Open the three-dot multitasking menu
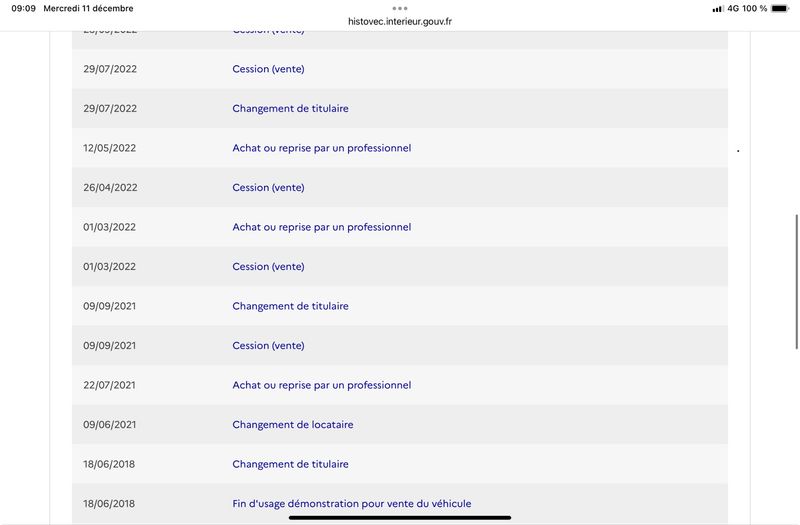Viewport: 800px width, 525px height. tap(399, 8)
